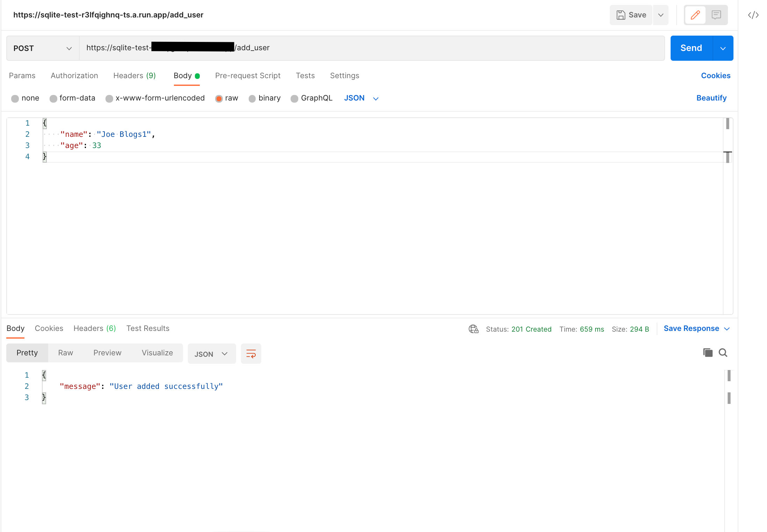Select the GraphQL body type
The width and height of the screenshot is (767, 532).
point(294,98)
